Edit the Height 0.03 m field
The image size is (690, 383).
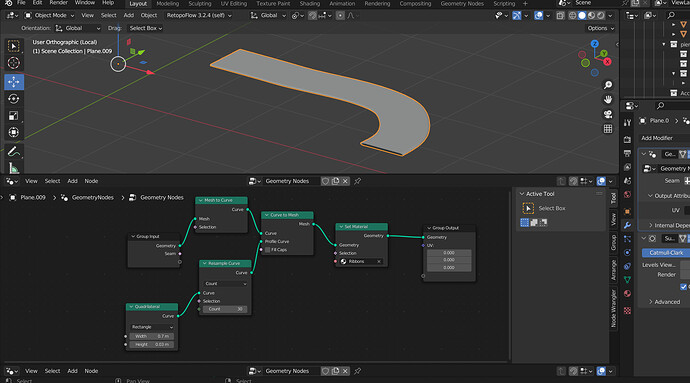coord(152,345)
